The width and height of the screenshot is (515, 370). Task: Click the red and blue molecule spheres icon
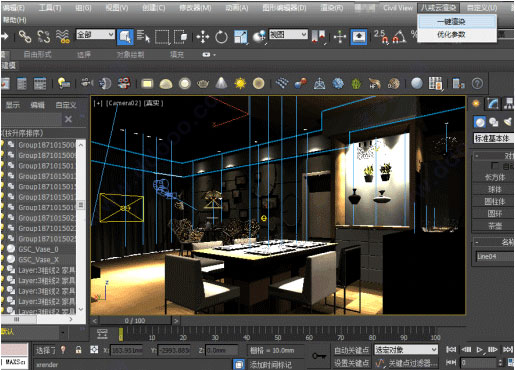coord(301,83)
